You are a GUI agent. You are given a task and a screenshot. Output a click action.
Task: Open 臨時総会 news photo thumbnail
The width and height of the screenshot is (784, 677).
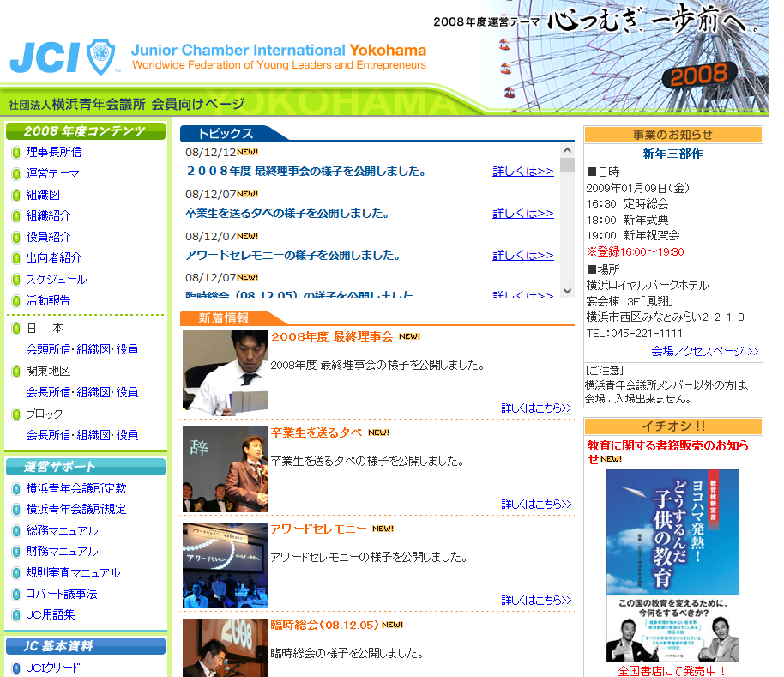coord(226,648)
